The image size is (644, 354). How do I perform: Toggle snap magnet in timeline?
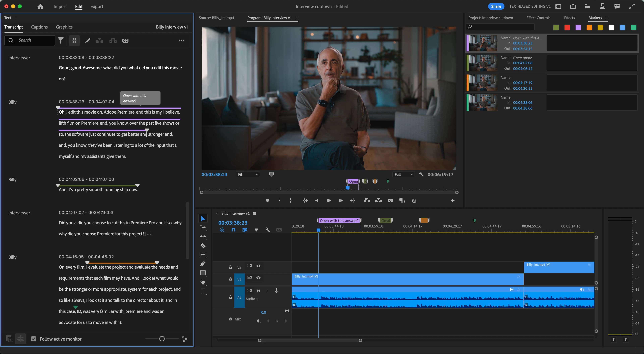point(233,230)
